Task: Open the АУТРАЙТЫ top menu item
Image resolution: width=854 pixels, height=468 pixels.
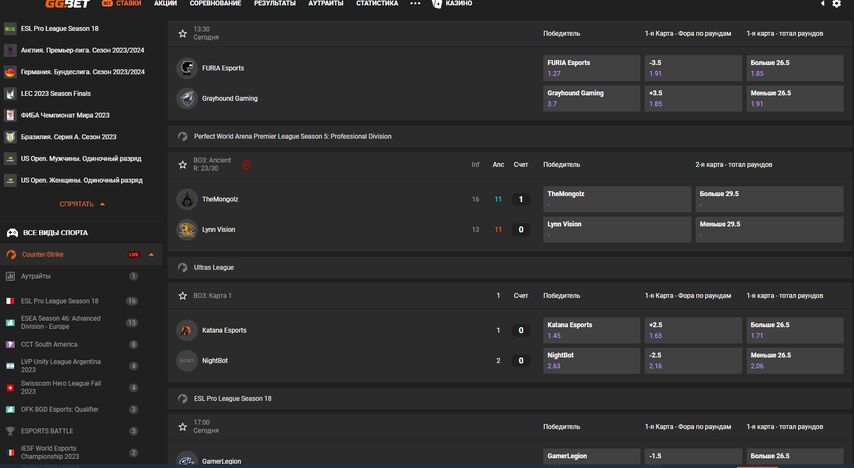Action: 326,3
